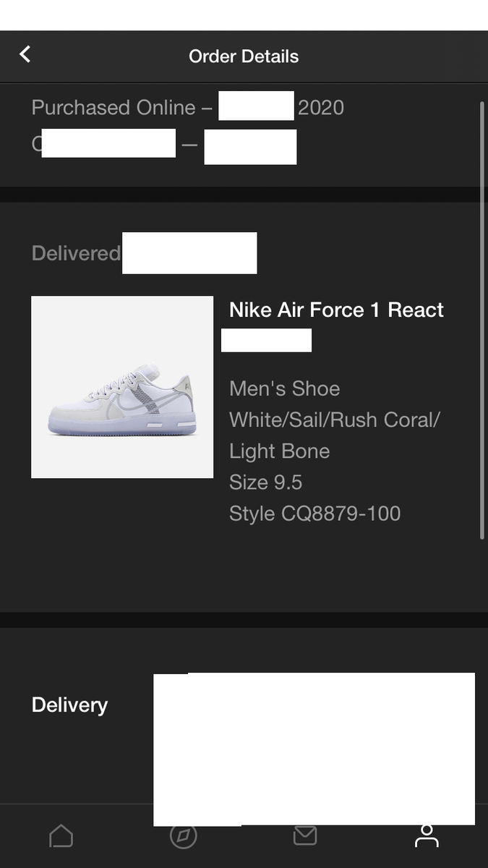Go to the Discover compass icon

click(x=183, y=836)
